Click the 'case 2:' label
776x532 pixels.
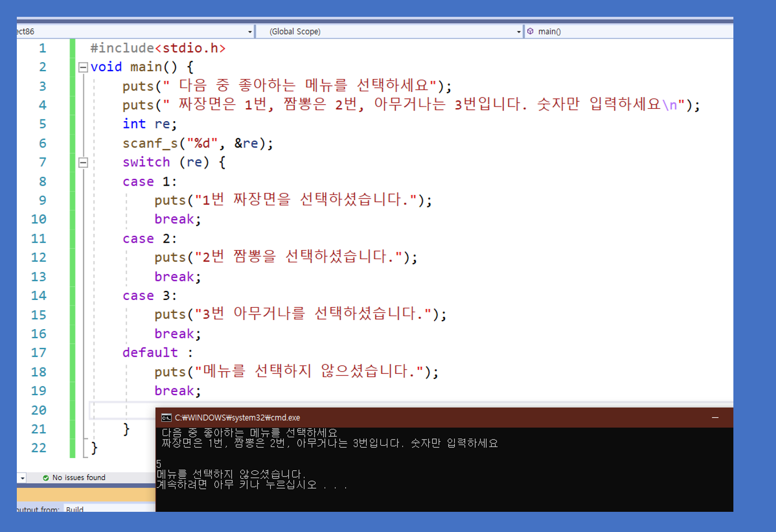tap(150, 239)
